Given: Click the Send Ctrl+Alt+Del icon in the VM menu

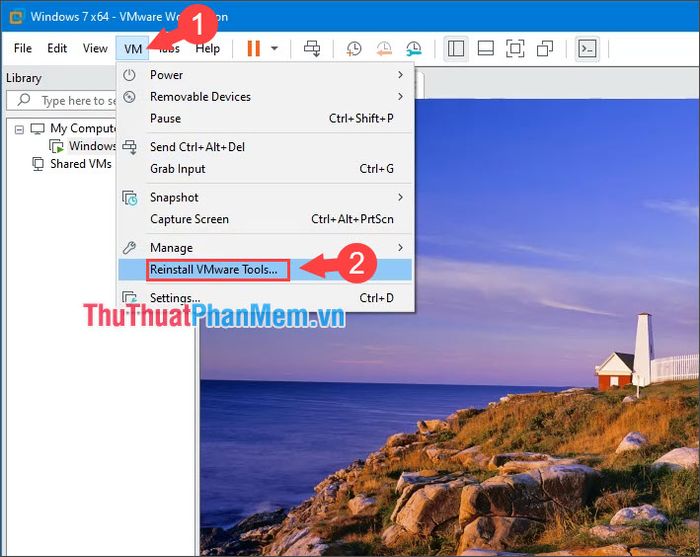Looking at the screenshot, I should click(x=129, y=147).
